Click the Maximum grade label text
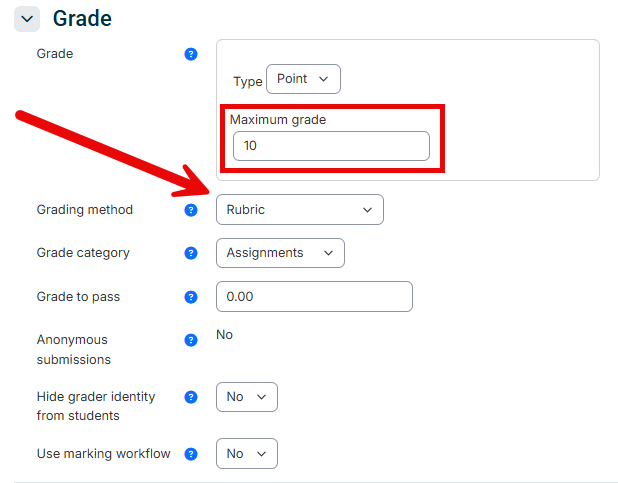This screenshot has width=618, height=483. (278, 119)
